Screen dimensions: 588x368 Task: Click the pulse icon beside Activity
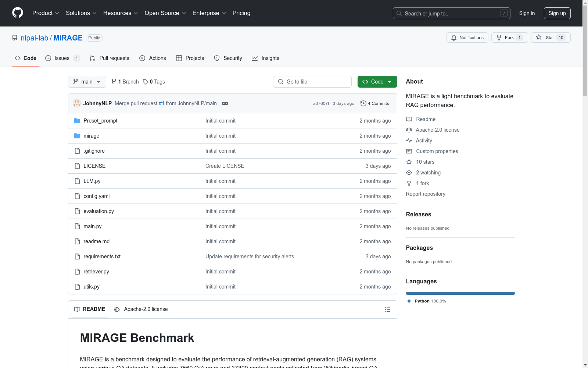tap(409, 141)
